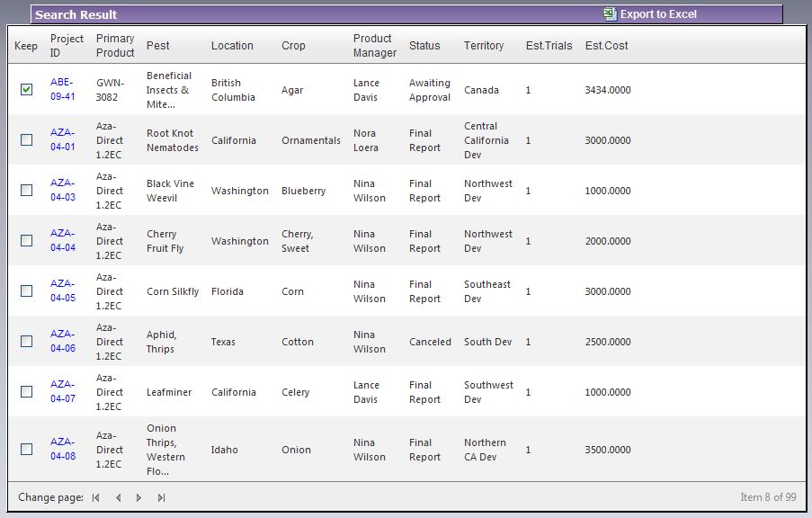Image resolution: width=812 pixels, height=518 pixels.
Task: Click the Southeast Dev territory cell
Action: pos(487,290)
